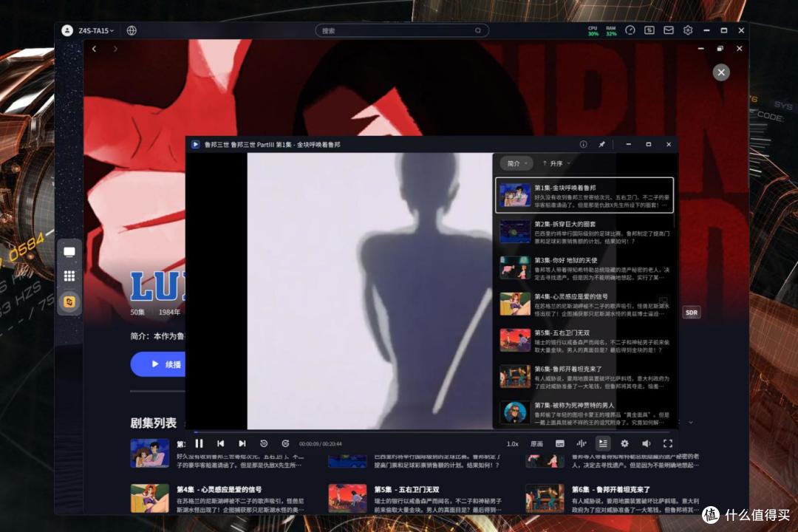798x532 pixels.
Task: Open the 第6集 - 鲁邦开着坦克来了 card in the episode list
Action: tap(613, 499)
